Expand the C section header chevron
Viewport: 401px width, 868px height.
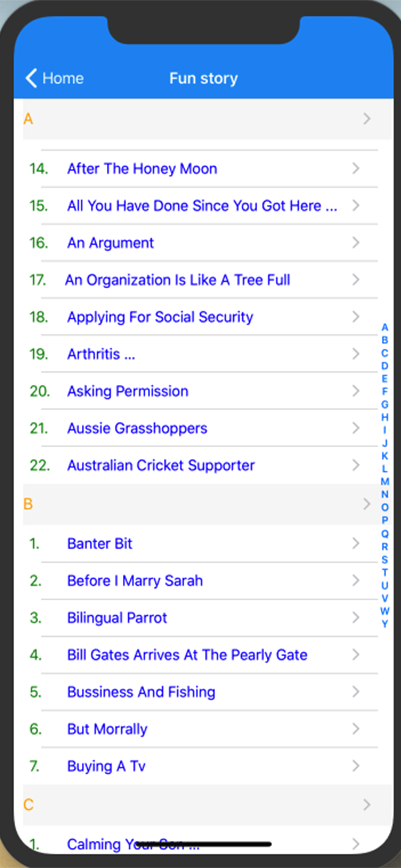click(367, 805)
